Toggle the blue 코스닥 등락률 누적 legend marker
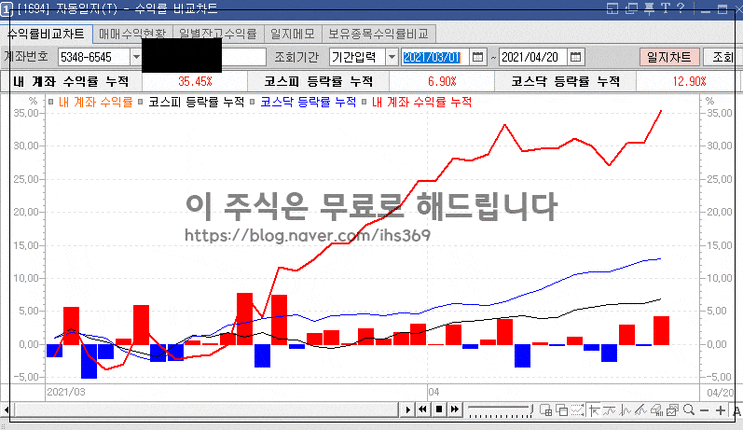The image size is (743, 430). point(253,102)
